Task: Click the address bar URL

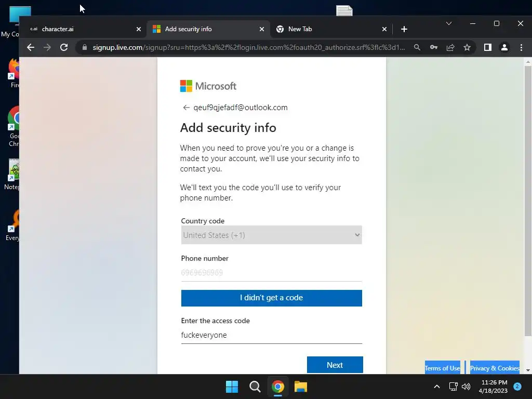Action: click(x=249, y=47)
